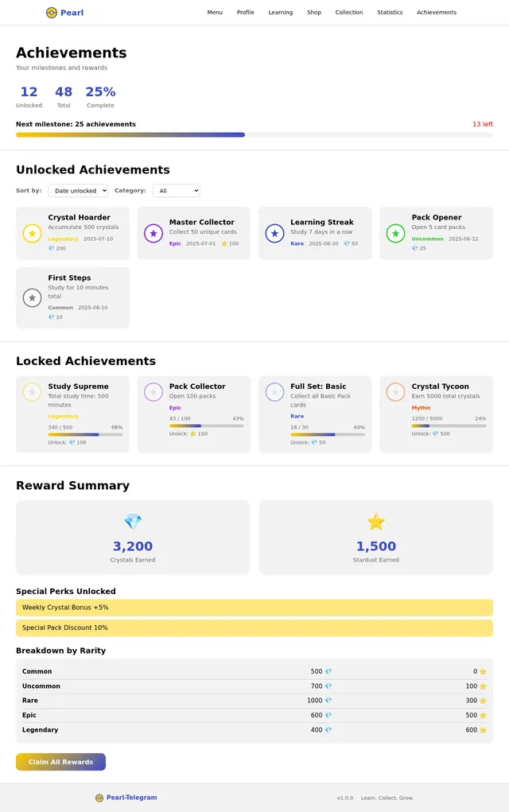Viewport: 509px width, 812px height.
Task: Click the Master Collector purple star badge
Action: coord(153,234)
